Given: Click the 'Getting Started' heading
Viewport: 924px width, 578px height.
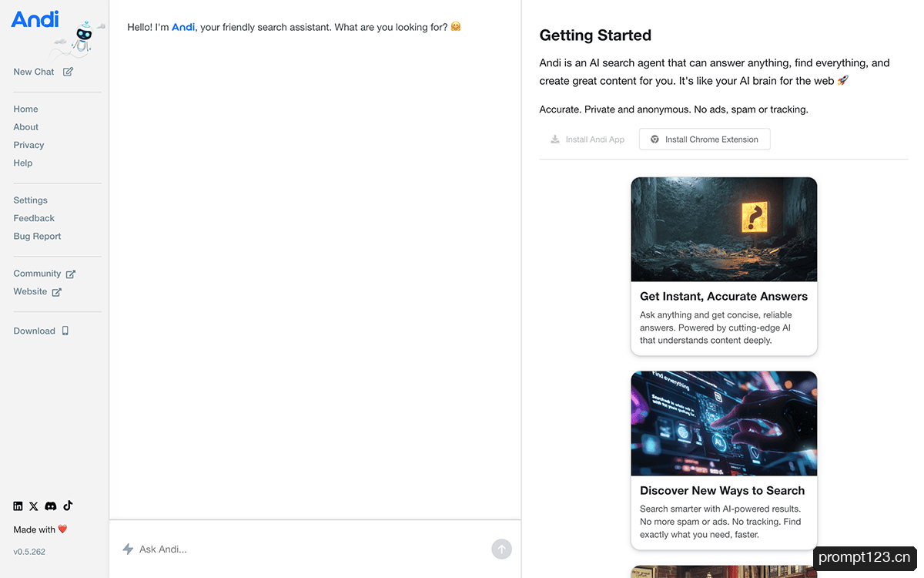Looking at the screenshot, I should point(595,35).
